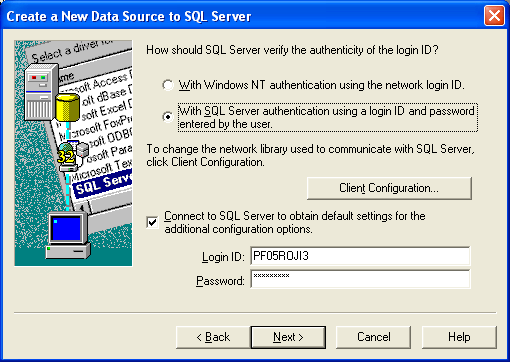This screenshot has height=362, width=510.
Task: Select Windows NT authentication radio button
Action: pyautogui.click(x=168, y=85)
